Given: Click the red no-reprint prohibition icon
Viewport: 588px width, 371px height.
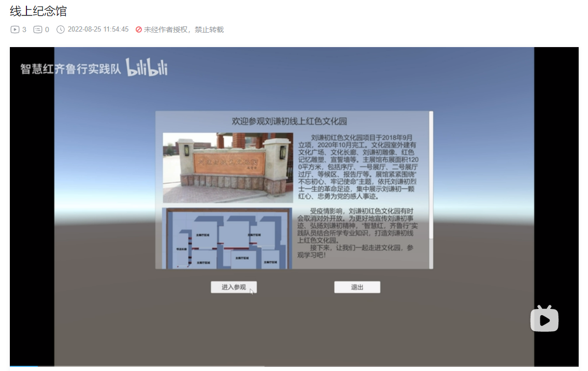Looking at the screenshot, I should [139, 29].
